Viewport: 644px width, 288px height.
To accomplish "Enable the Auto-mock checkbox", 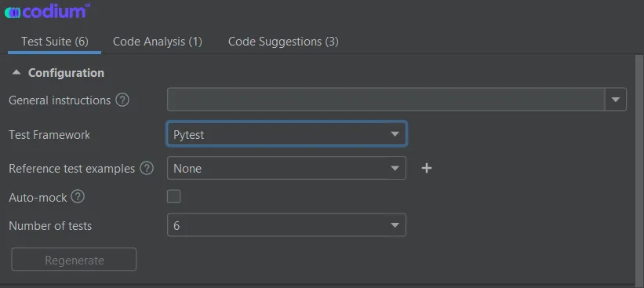I will 173,197.
